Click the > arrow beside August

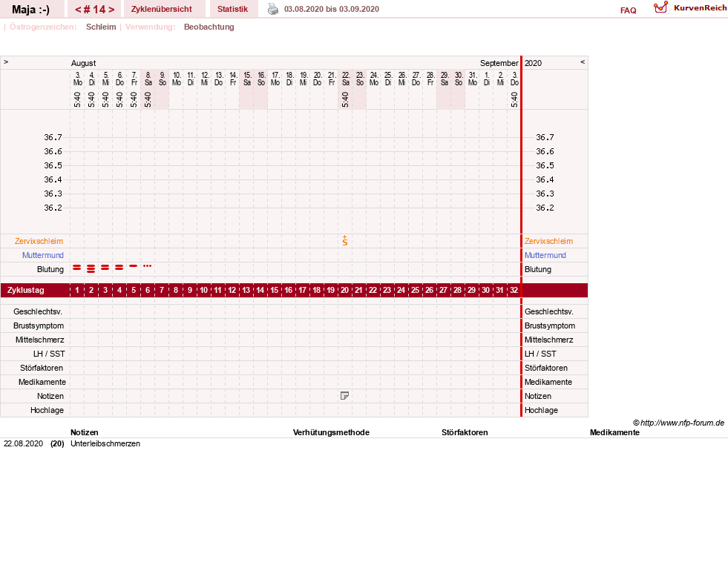pos(6,62)
